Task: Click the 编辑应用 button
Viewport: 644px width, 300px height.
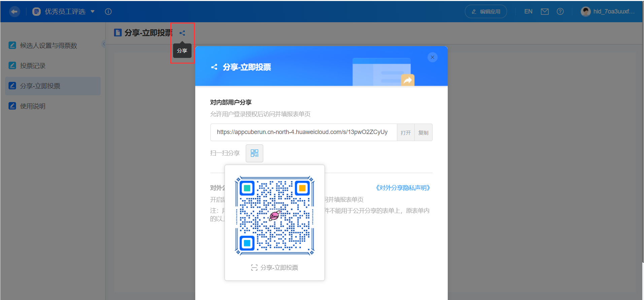Action: coord(486,11)
